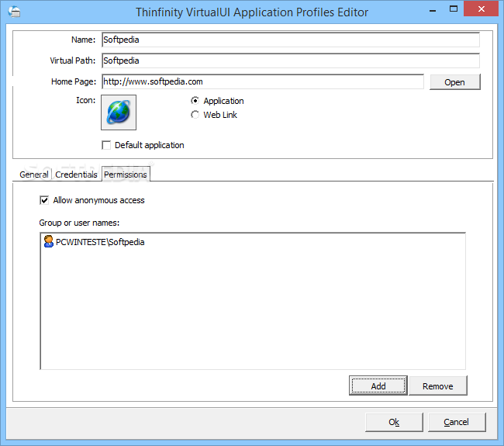Enable the Default application checkbox

pyautogui.click(x=106, y=145)
